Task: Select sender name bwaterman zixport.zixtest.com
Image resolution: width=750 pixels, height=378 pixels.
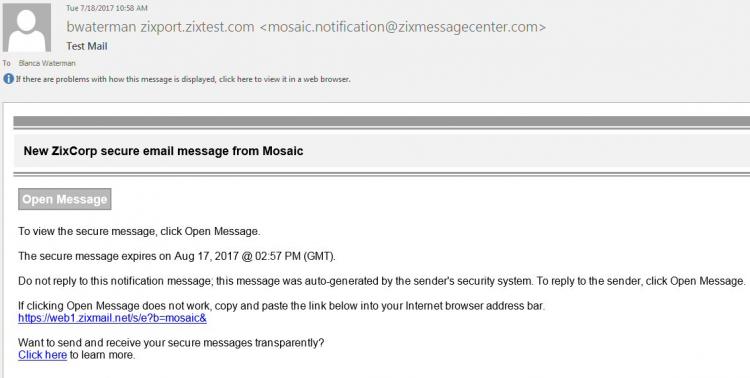Action: click(x=160, y=27)
